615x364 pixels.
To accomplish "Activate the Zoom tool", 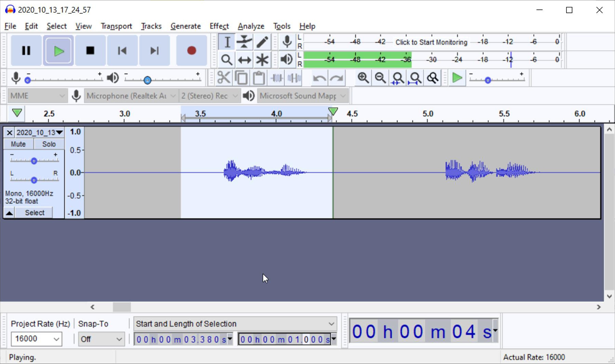I will click(226, 59).
